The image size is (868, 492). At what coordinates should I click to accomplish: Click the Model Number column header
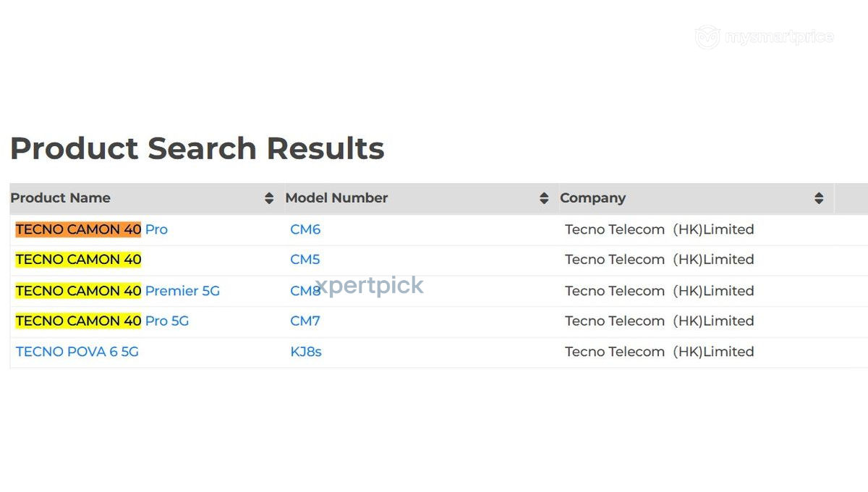pos(336,198)
